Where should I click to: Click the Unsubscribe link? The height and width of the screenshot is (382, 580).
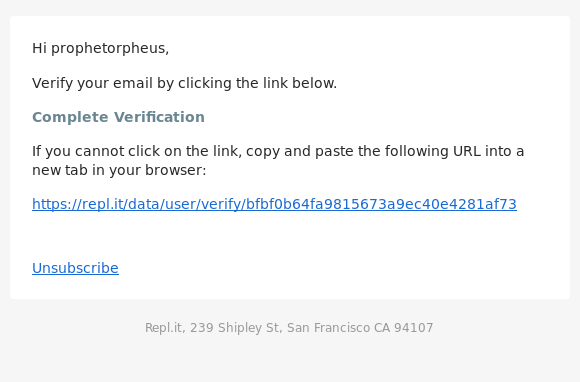click(75, 268)
